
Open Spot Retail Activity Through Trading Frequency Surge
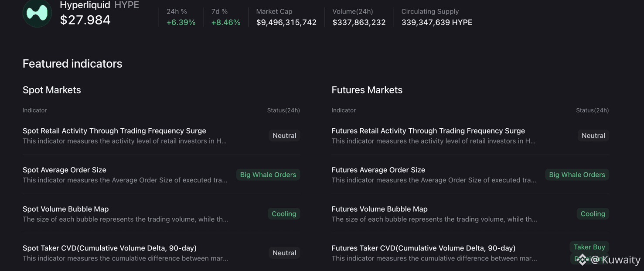(114, 131)
